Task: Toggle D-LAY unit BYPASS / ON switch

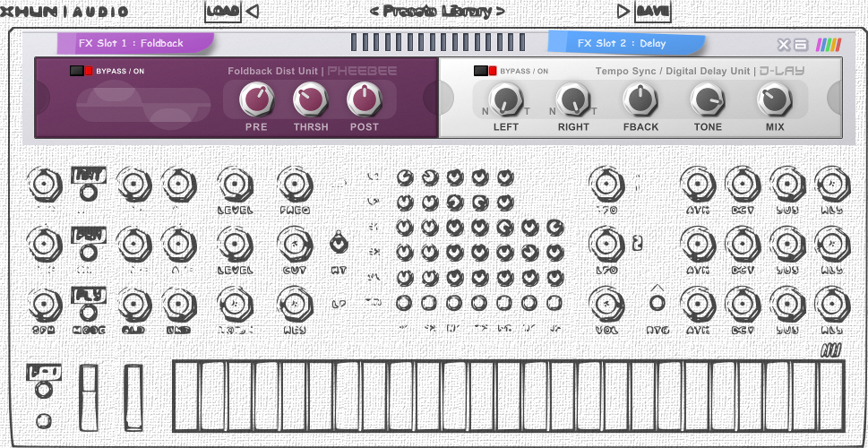Action: 485,71
